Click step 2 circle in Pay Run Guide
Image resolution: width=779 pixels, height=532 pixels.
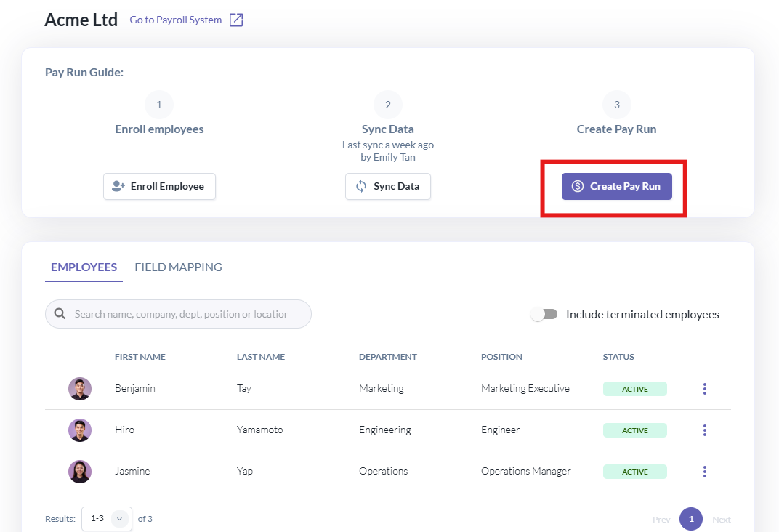pyautogui.click(x=388, y=105)
